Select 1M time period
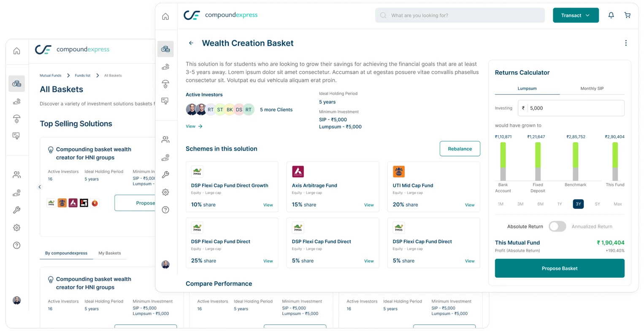644x331 pixels. pos(501,204)
